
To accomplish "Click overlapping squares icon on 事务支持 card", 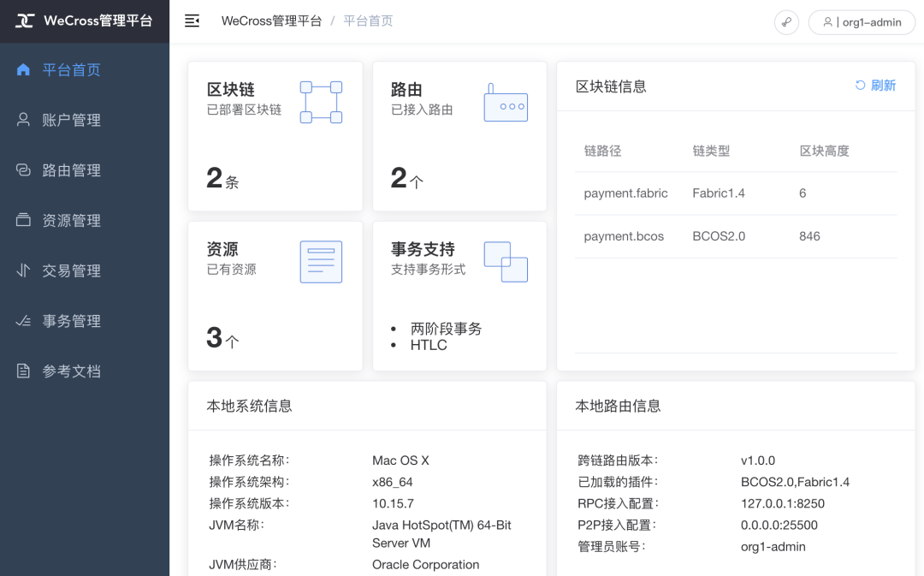I will pyautogui.click(x=506, y=262).
